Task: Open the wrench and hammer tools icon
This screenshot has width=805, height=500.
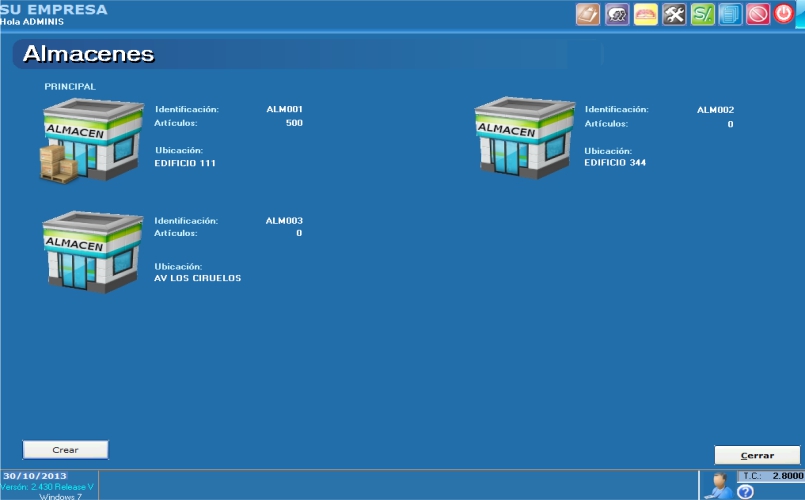Action: click(674, 15)
